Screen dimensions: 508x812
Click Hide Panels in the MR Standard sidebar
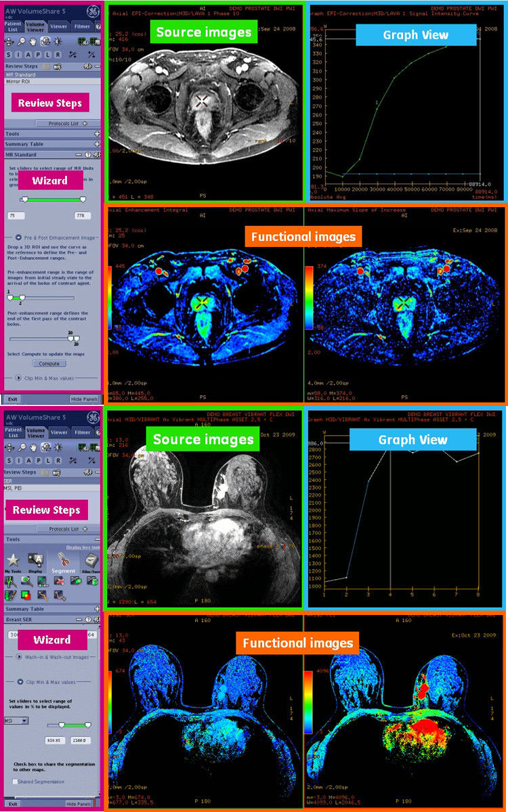[84, 399]
